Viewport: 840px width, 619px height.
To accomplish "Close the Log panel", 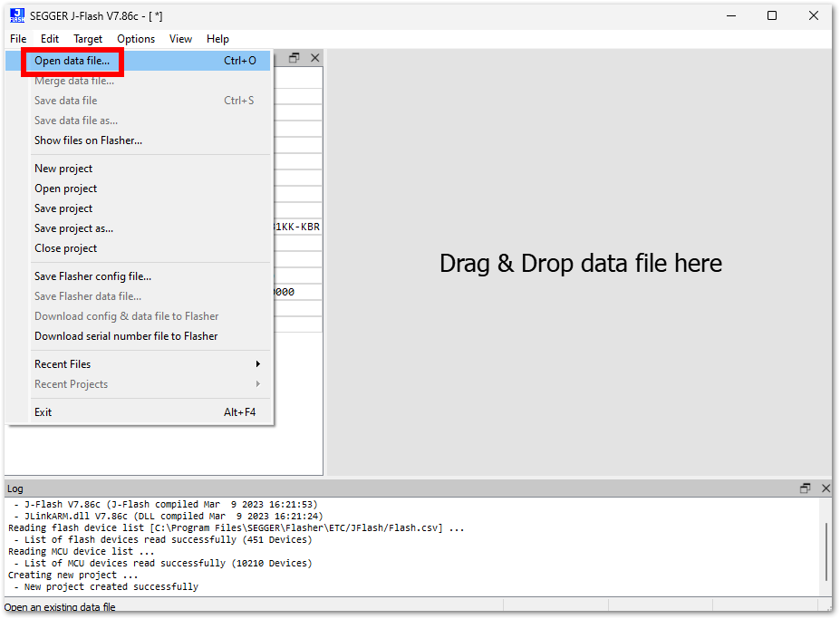I will pos(826,488).
